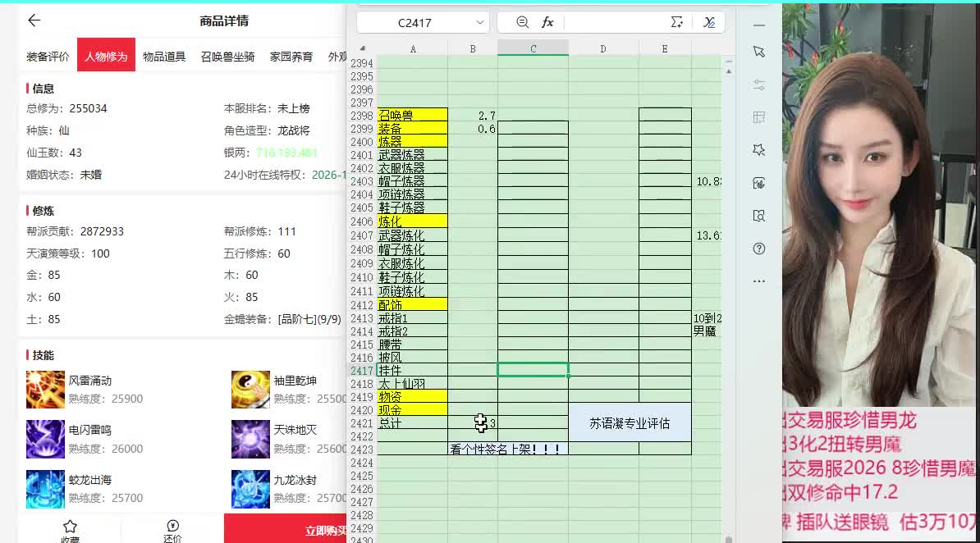
Task: Click the yellow 炼化 cell
Action: click(x=413, y=221)
